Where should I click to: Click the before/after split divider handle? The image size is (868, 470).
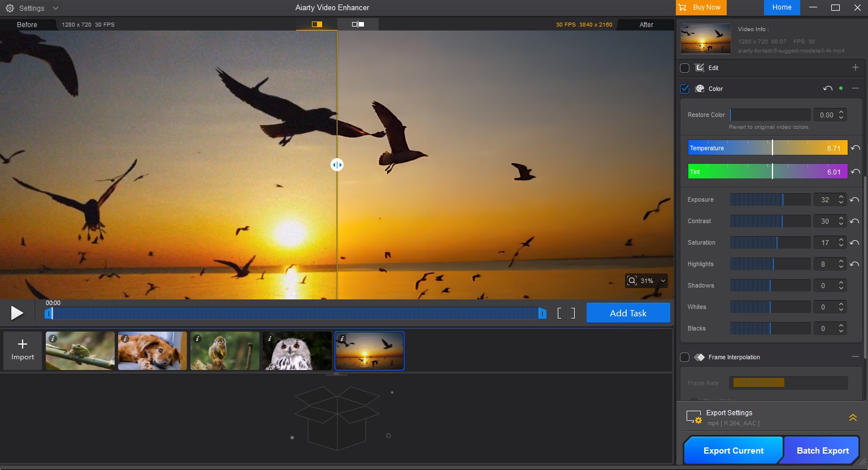[337, 165]
